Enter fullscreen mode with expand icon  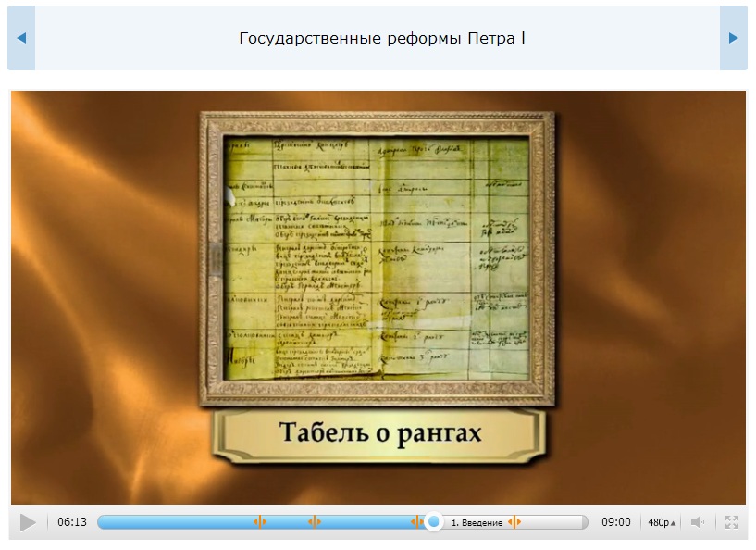pyautogui.click(x=731, y=522)
